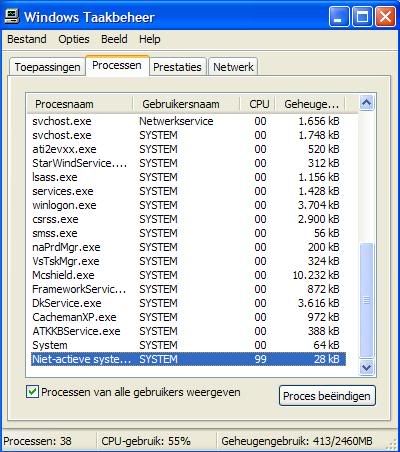Viewport: 400px width, 452px height.
Task: Close the Windows Taakbeheer window
Action: coord(385,17)
